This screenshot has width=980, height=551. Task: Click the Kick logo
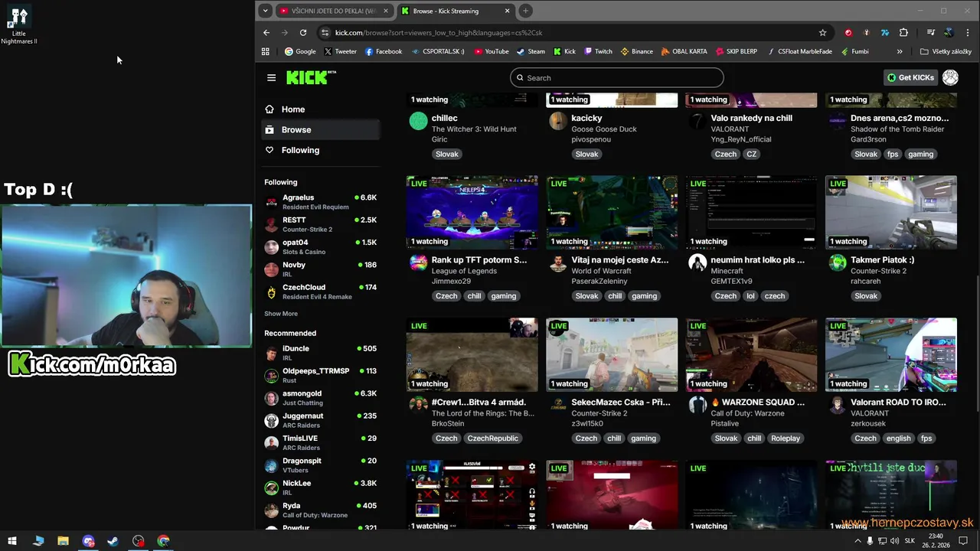[311, 77]
